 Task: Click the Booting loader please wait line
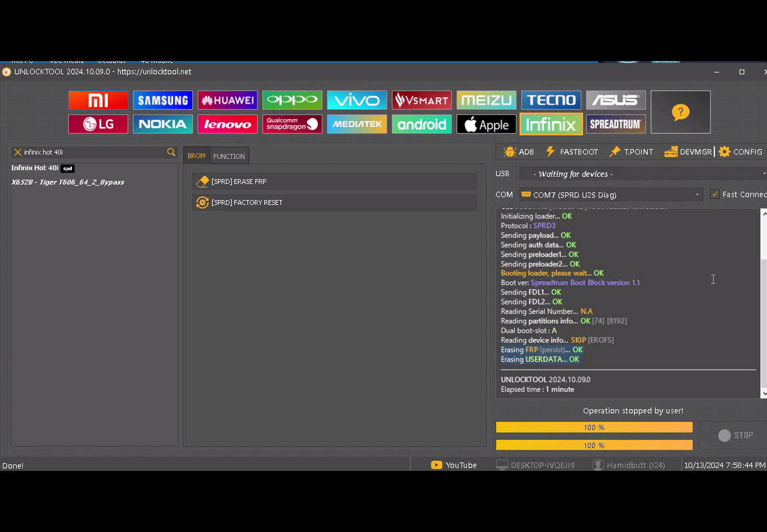pos(552,273)
